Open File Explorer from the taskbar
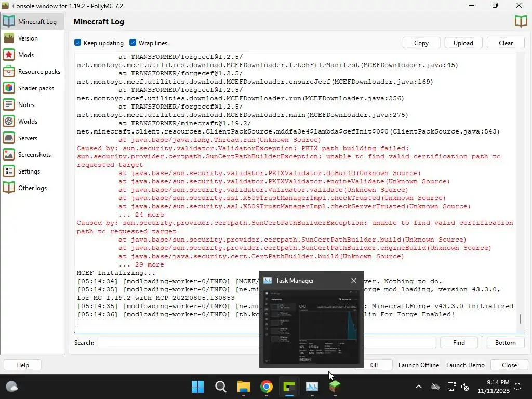This screenshot has height=399, width=532. coord(243,387)
